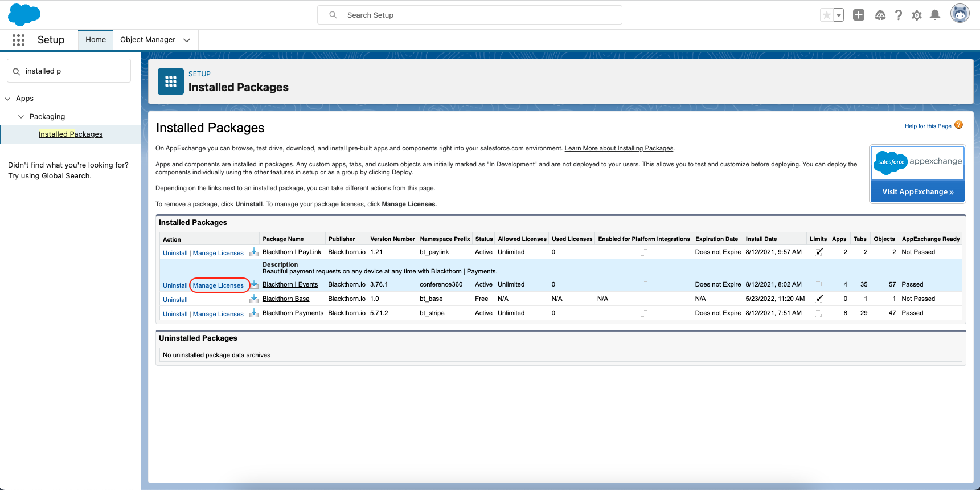This screenshot has width=980, height=490.
Task: Click the Salesforce AppExchange logo
Action: pos(917,162)
